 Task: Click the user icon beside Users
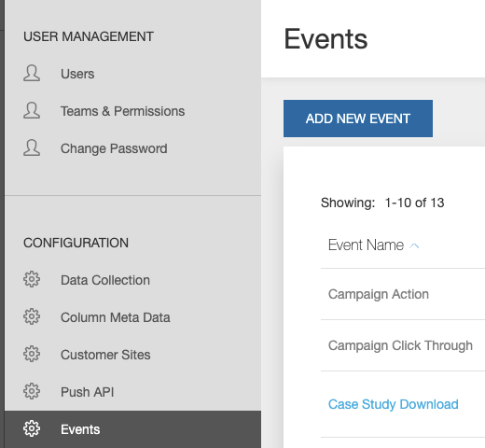[32, 73]
